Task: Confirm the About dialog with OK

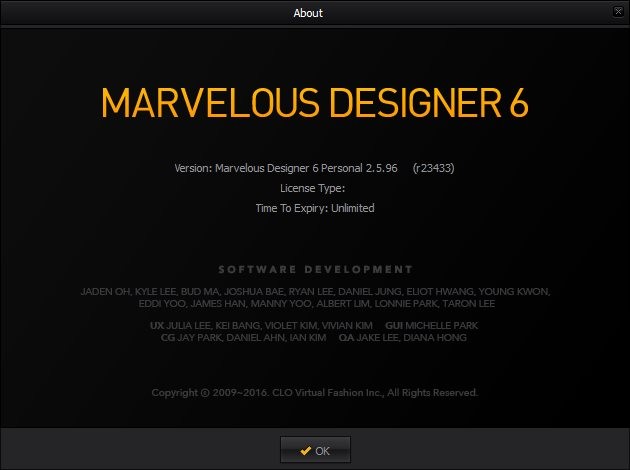Action: pyautogui.click(x=315, y=450)
